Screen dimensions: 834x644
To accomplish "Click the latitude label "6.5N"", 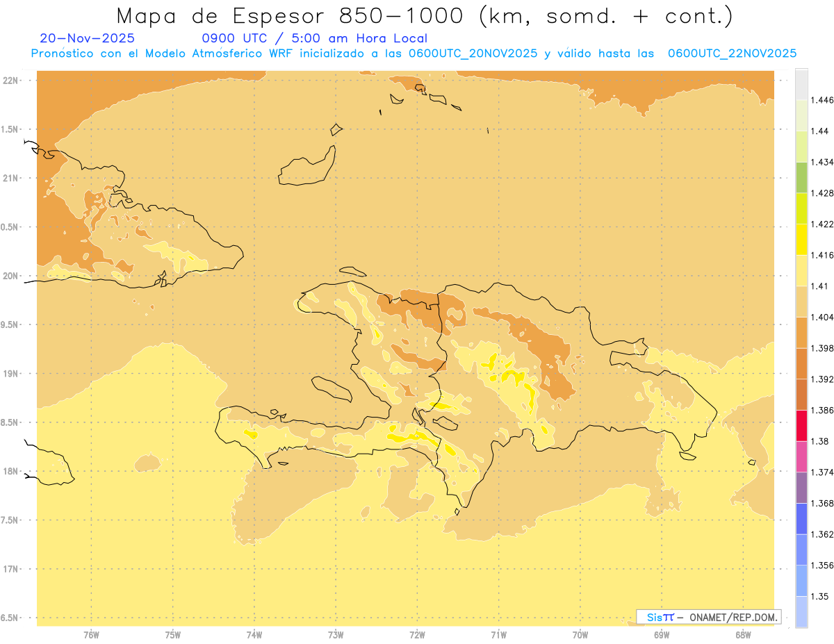I will click(10, 618).
